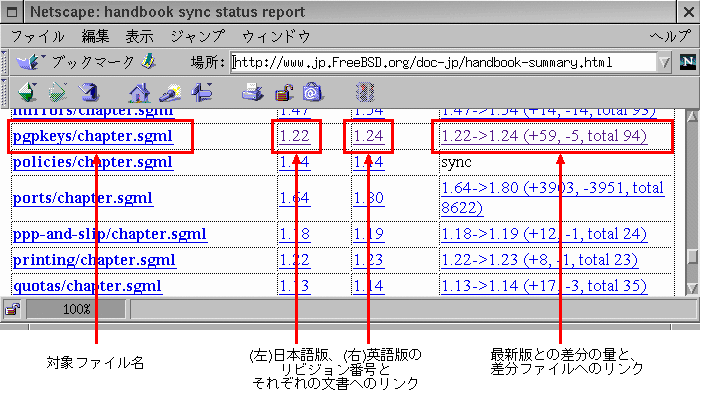Click the Guide signpost icon
This screenshot has height=393, width=701.
point(202,93)
